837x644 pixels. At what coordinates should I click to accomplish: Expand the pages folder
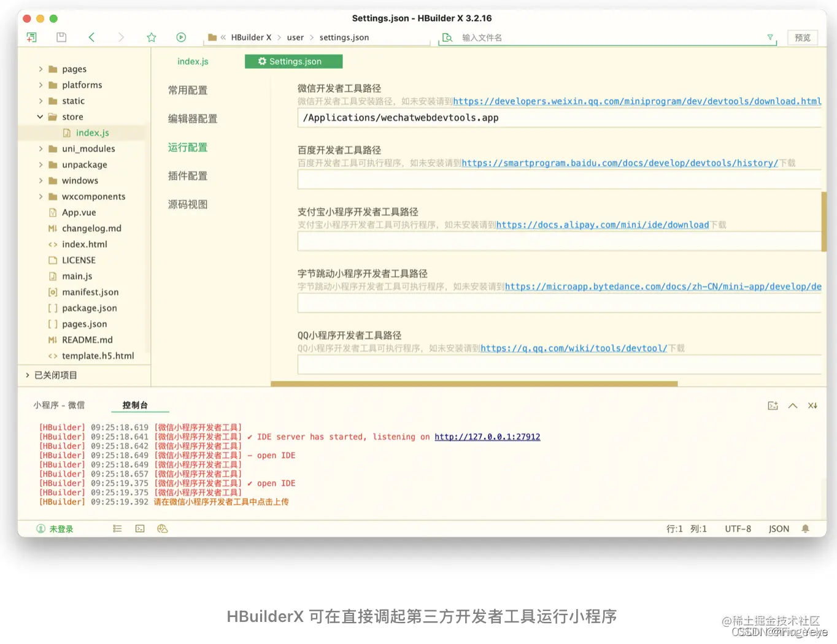40,69
